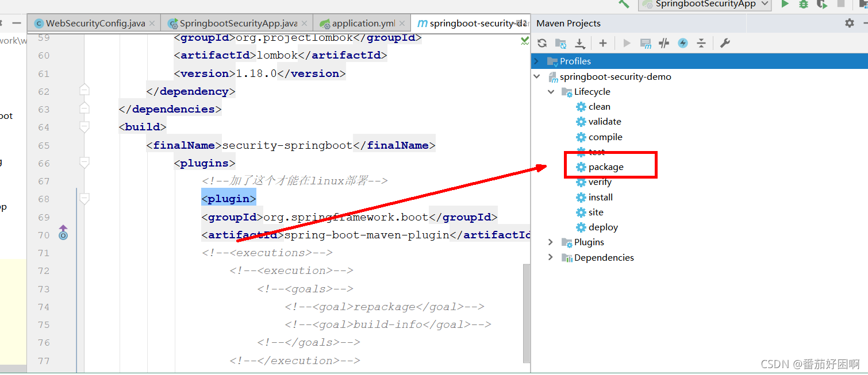This screenshot has height=375, width=868.
Task: Select the install lifecycle gear icon
Action: [x=581, y=197]
